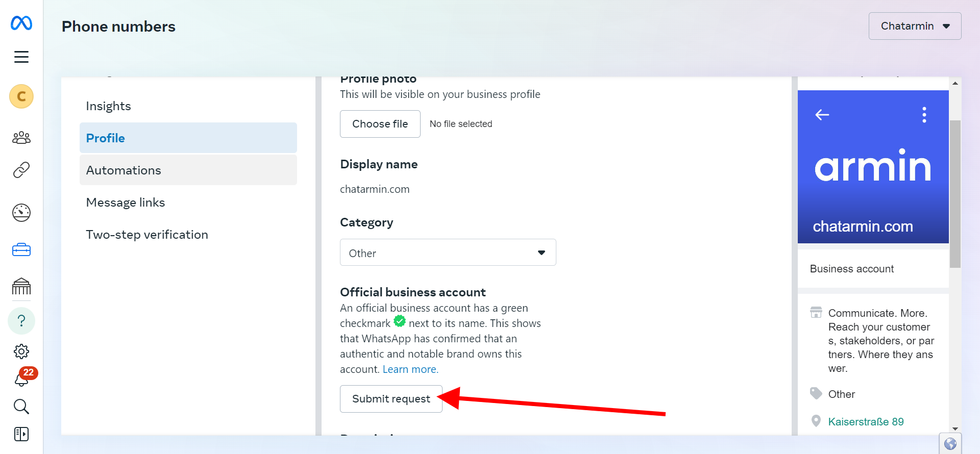Click the question mark help icon

point(21,321)
